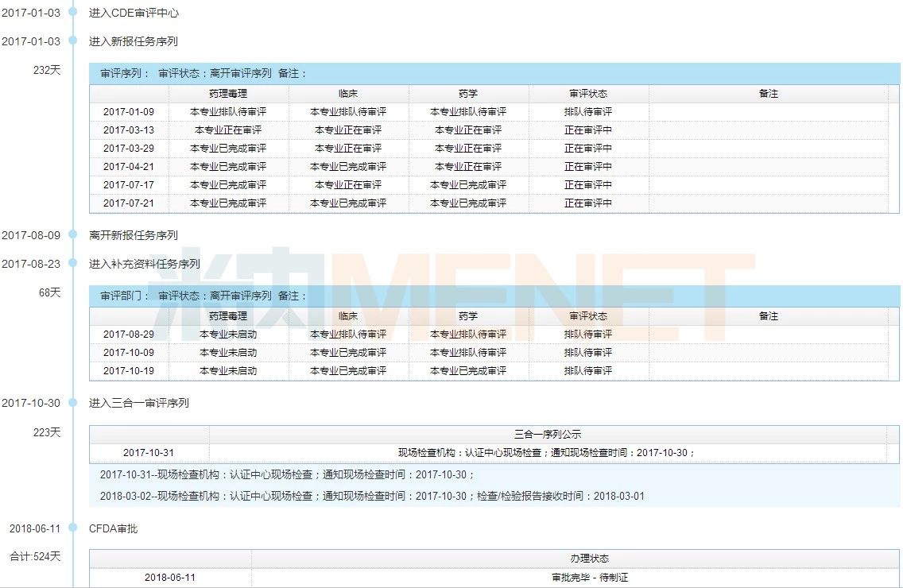Click the 审评状态 column header in first table
Image resolution: width=903 pixels, height=588 pixels.
[588, 93]
